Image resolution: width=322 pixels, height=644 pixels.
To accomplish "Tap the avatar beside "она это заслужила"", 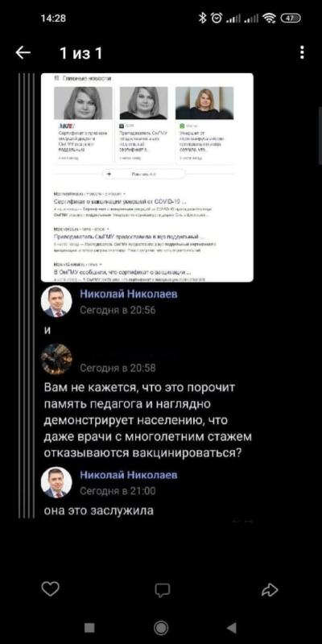I will 56,482.
